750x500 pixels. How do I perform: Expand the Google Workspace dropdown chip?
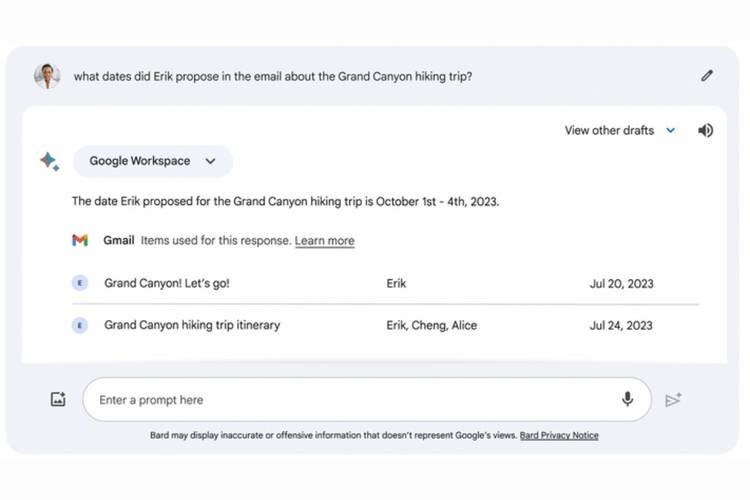(153, 161)
